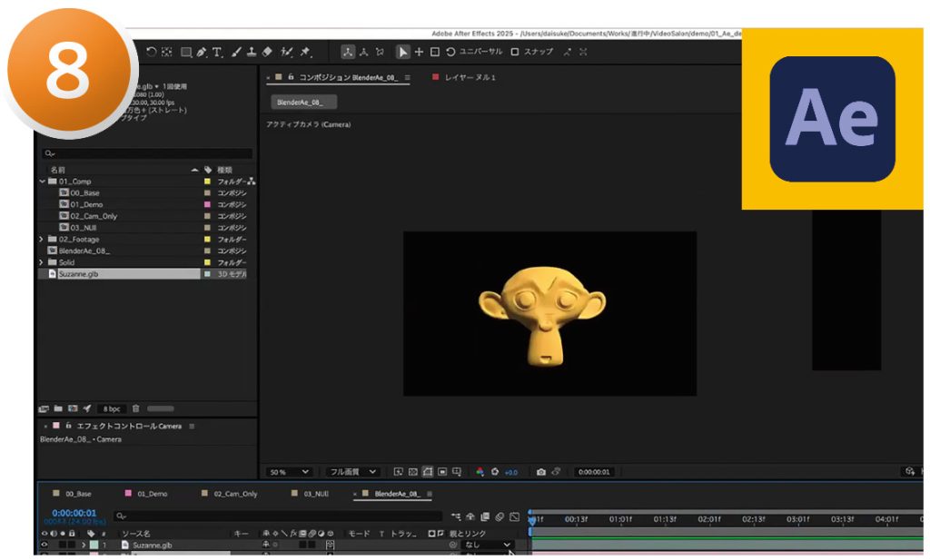Screen dimensions: 930x560
Task: Expand Suzanne.glb layer properties in timeline
Action: pos(84,545)
